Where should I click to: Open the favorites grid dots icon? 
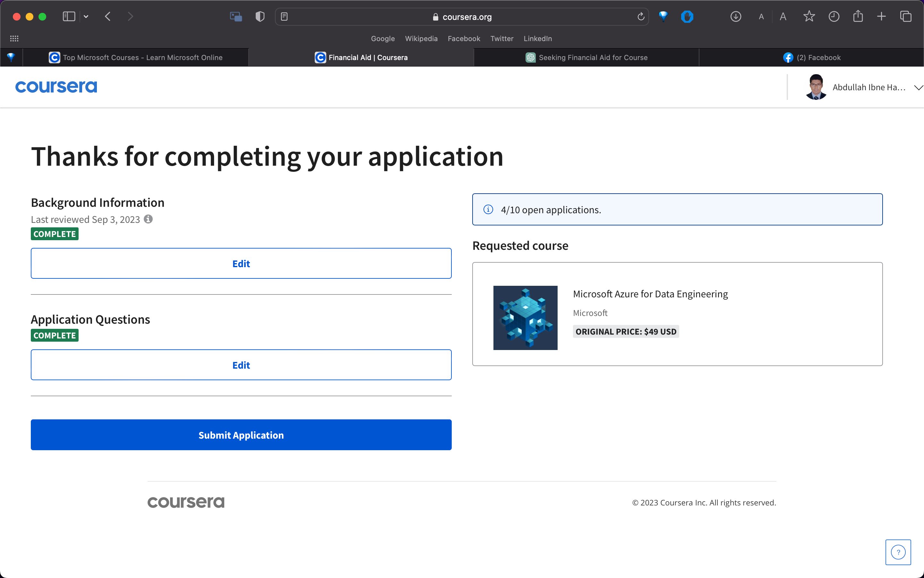click(14, 39)
